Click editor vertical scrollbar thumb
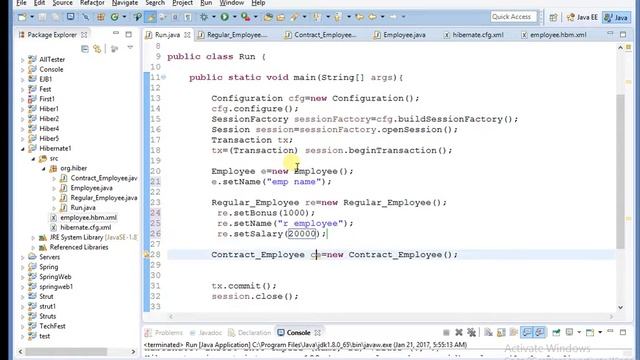 (620, 171)
